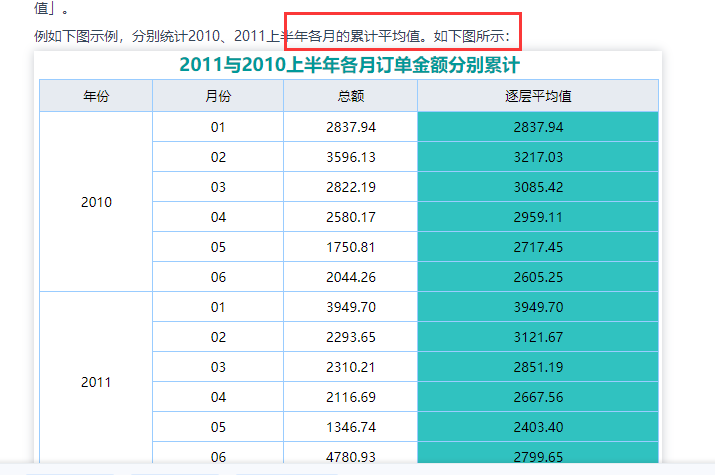Click the average value 2667.56
The image size is (715, 475).
coord(538,397)
